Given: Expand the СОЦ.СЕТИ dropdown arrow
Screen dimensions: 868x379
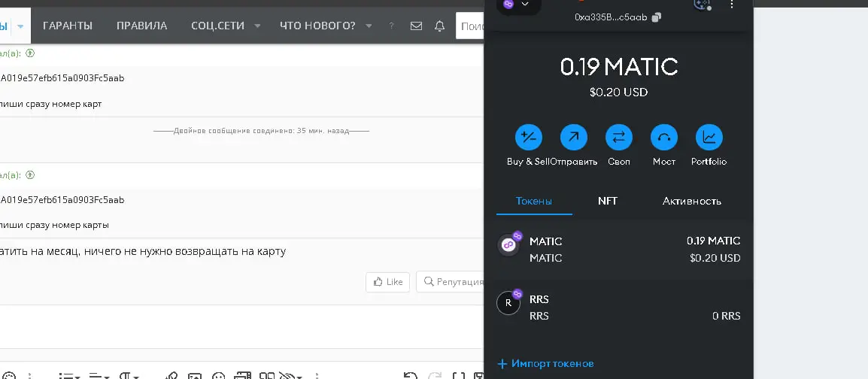Looking at the screenshot, I should (x=257, y=26).
